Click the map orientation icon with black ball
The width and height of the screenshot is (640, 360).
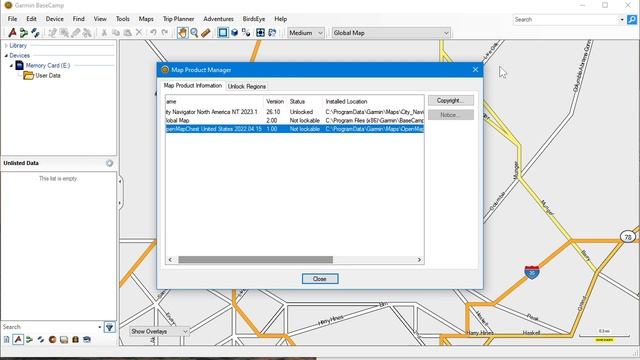click(246, 33)
